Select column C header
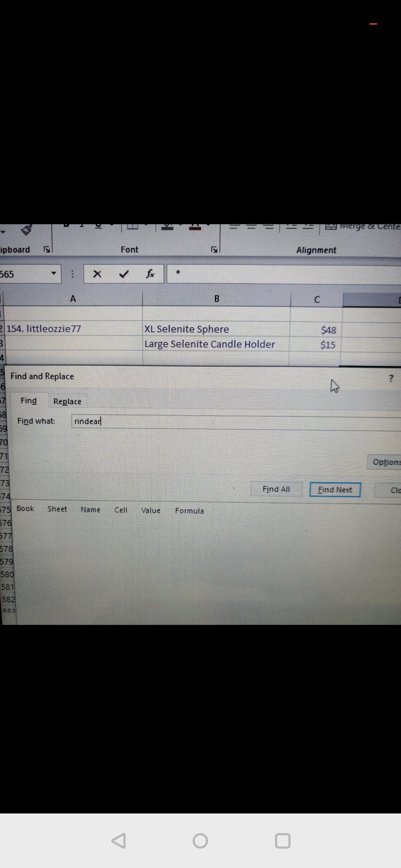The width and height of the screenshot is (401, 868). click(317, 300)
